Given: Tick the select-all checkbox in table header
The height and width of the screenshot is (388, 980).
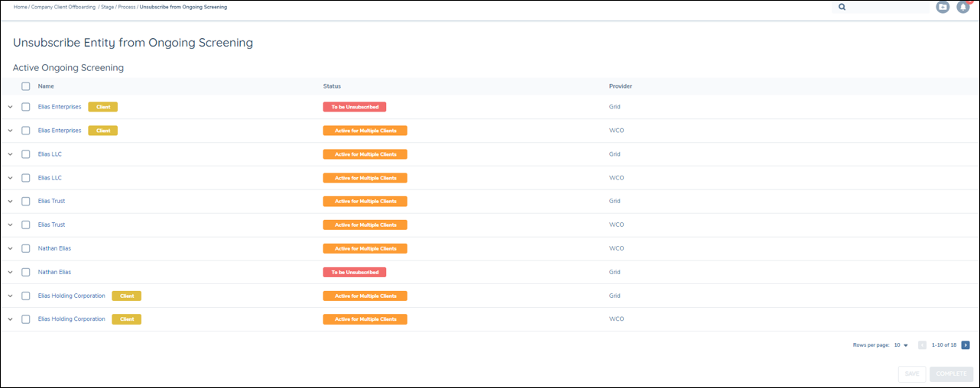Looking at the screenshot, I should [26, 86].
